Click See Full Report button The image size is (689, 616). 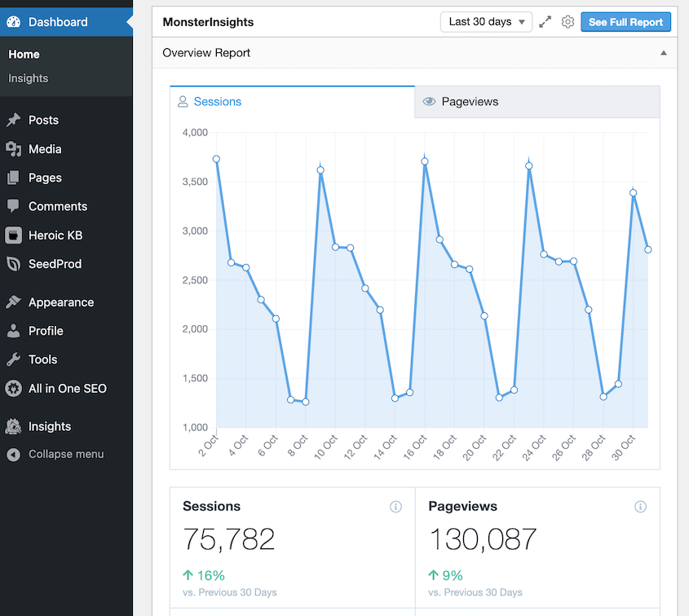click(625, 22)
